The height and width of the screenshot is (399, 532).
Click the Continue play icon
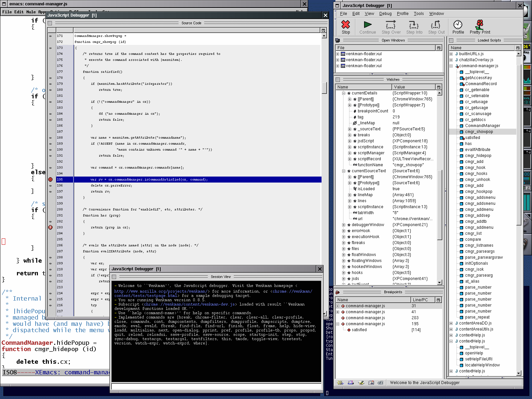[367, 24]
